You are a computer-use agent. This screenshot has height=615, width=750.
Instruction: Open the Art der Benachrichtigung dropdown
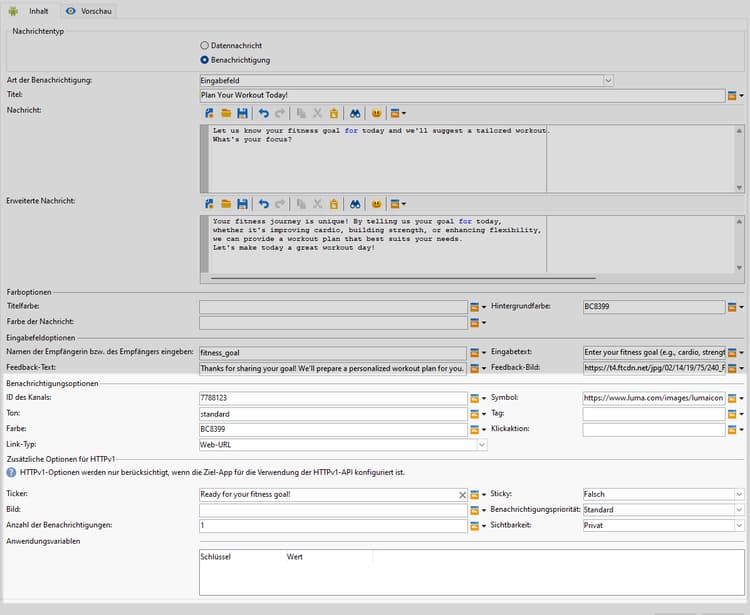[x=607, y=80]
